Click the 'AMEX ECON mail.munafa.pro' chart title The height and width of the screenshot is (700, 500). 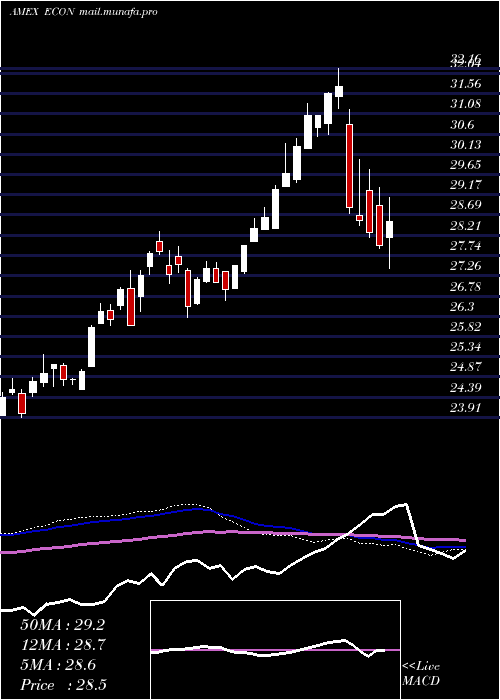(x=83, y=12)
